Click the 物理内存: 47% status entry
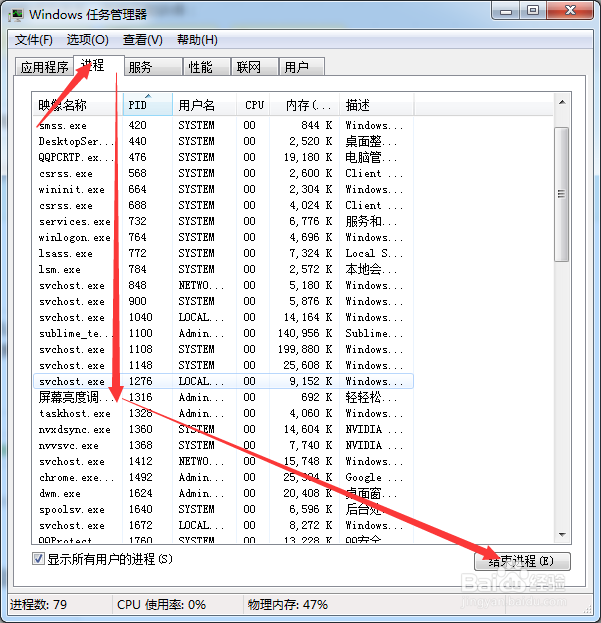The image size is (601, 623). tap(288, 605)
